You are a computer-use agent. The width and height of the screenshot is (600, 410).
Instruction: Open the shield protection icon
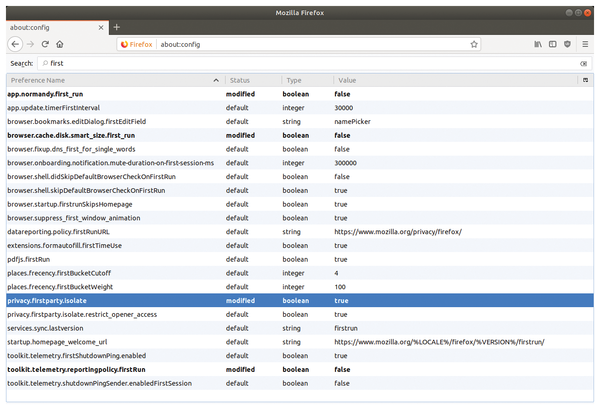point(567,44)
